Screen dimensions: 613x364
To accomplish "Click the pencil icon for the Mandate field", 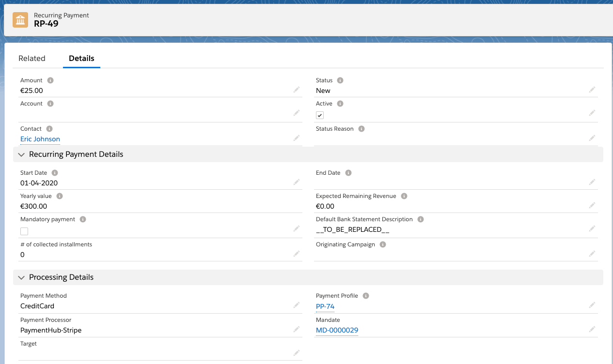I will pyautogui.click(x=592, y=329).
